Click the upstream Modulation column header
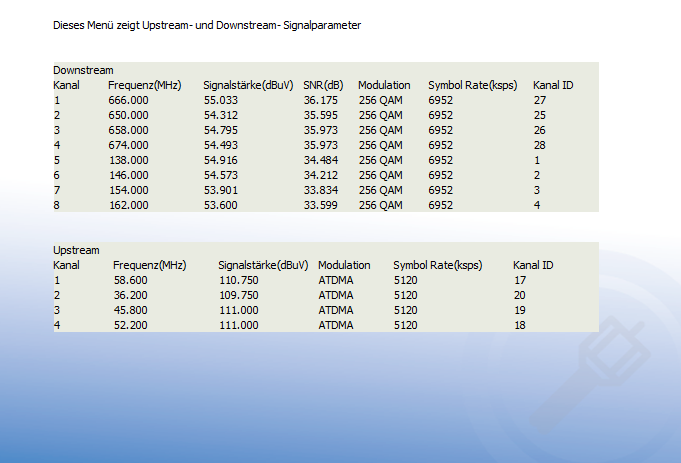Viewport: 681px width, 463px height. click(344, 265)
